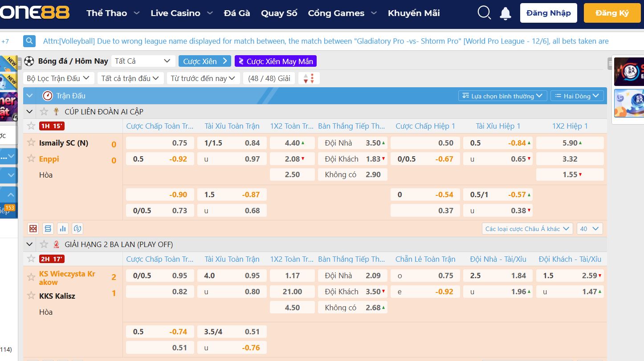
Task: Open the Hai Dòng layout dropdown
Action: 577,96
